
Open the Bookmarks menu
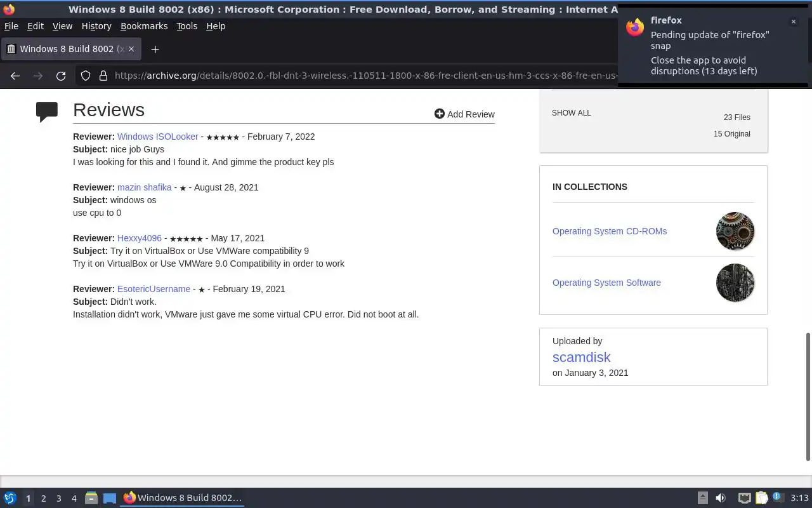[x=144, y=26]
